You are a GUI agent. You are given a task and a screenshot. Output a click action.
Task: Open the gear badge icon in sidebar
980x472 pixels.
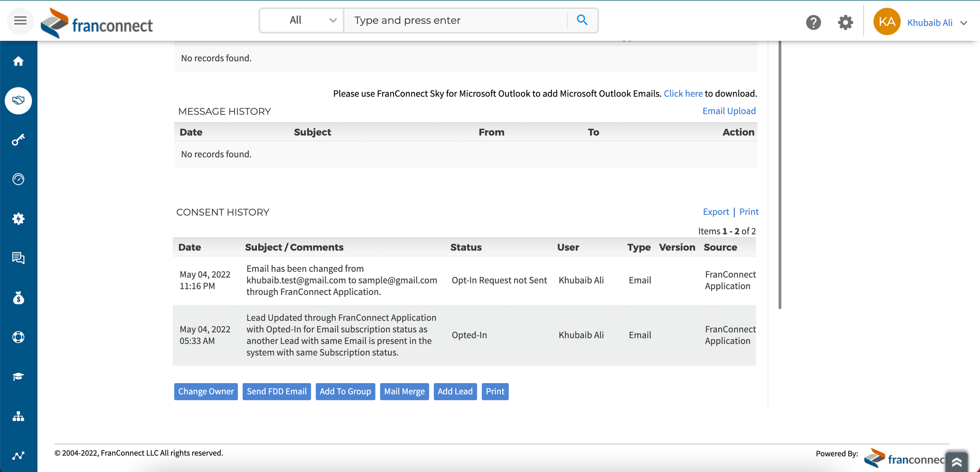[x=18, y=219]
